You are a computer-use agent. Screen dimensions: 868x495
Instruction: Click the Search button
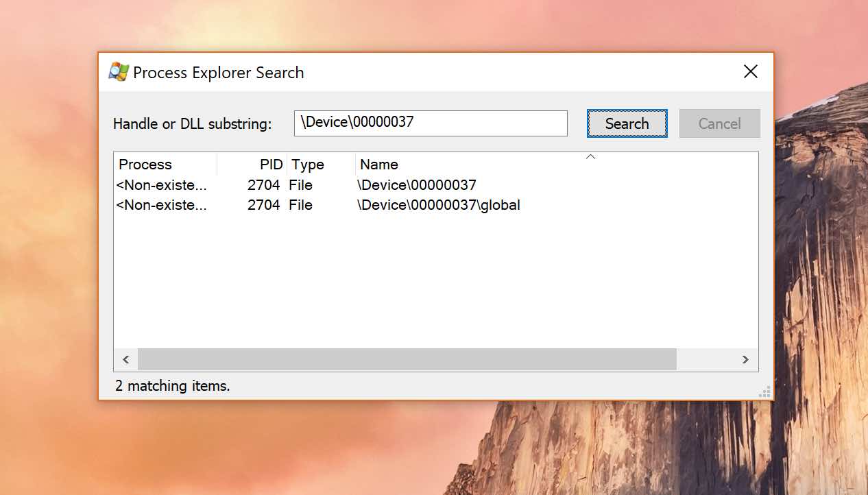tap(627, 123)
